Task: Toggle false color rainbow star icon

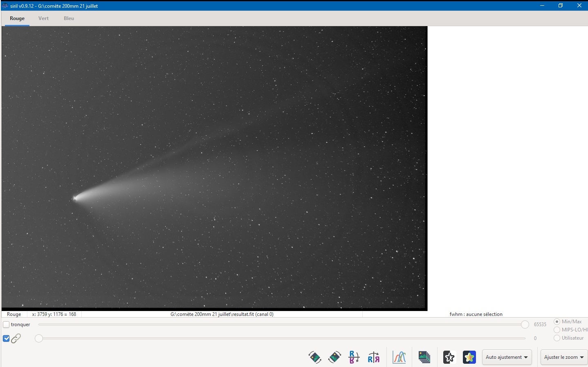Action: pos(469,357)
